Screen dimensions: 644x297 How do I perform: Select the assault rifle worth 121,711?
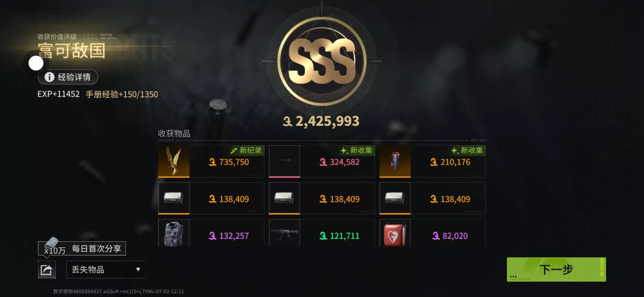tap(284, 233)
